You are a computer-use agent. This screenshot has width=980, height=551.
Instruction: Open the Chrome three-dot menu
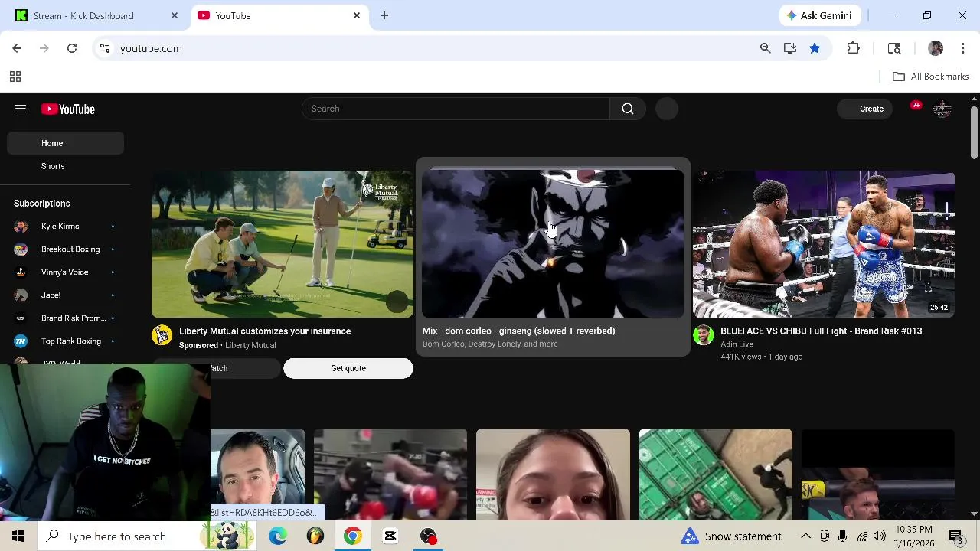(963, 48)
